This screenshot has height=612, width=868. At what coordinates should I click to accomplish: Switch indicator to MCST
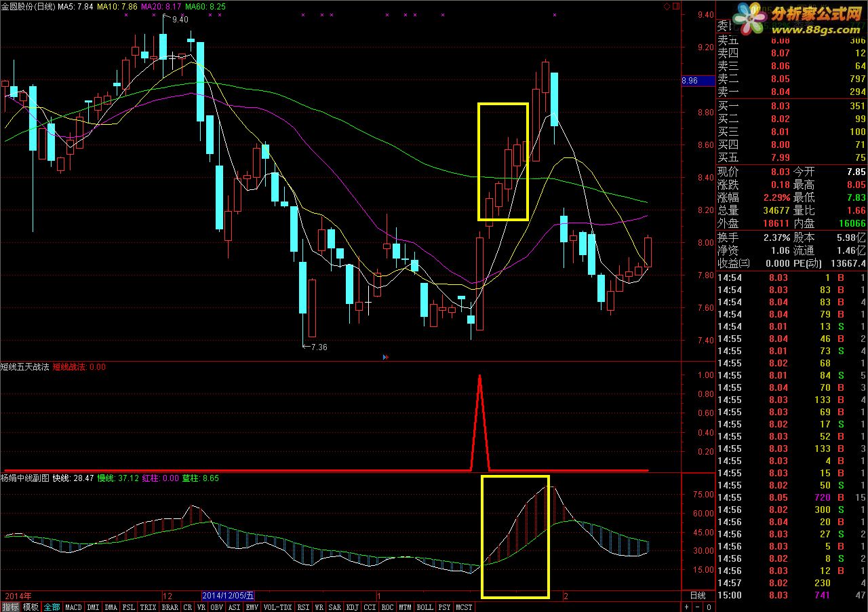[465, 607]
